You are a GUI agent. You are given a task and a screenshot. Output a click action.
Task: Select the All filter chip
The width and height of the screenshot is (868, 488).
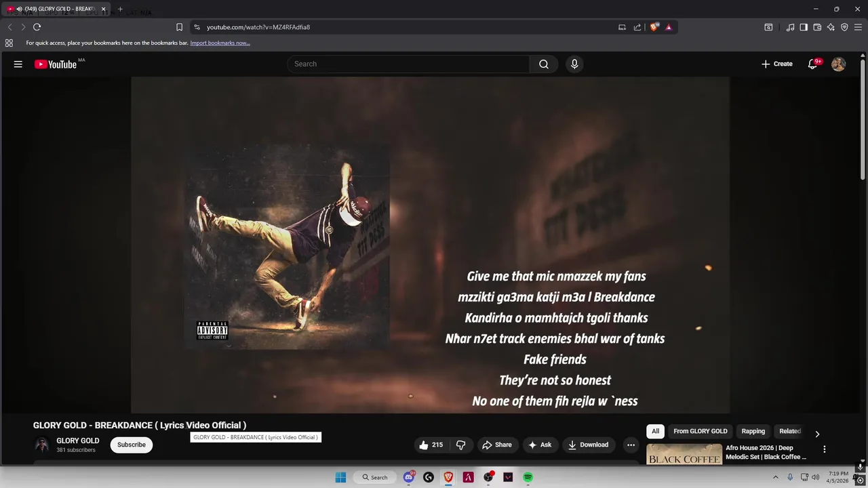[655, 431]
